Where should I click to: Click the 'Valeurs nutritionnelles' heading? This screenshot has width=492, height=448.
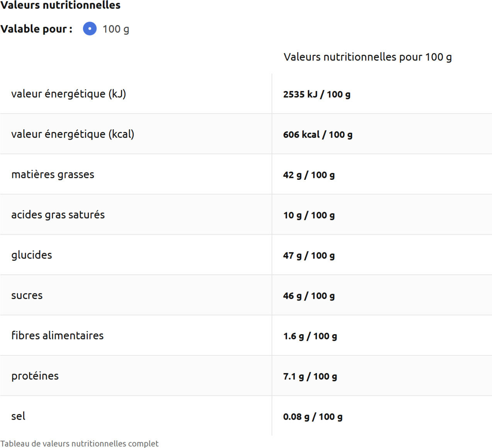pyautogui.click(x=60, y=5)
